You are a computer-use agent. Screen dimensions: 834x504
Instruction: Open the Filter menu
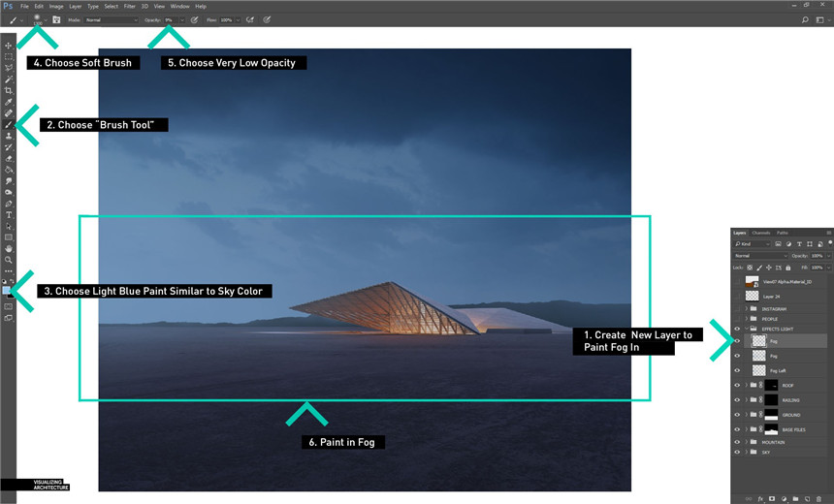pyautogui.click(x=128, y=6)
